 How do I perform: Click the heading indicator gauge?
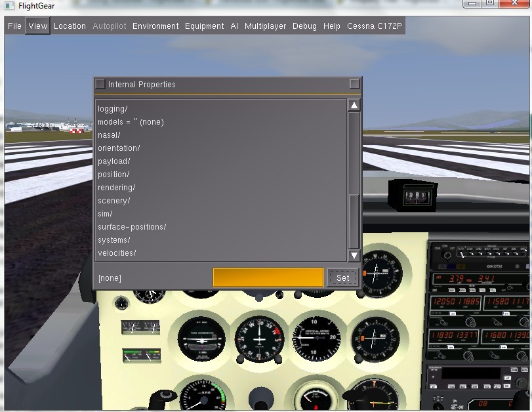260,339
